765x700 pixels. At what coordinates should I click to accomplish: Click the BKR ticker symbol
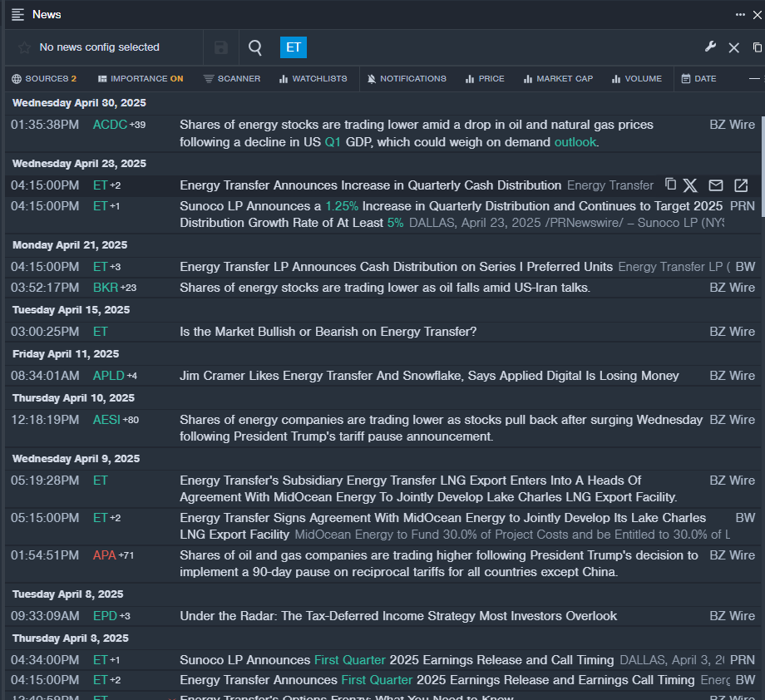tap(106, 288)
